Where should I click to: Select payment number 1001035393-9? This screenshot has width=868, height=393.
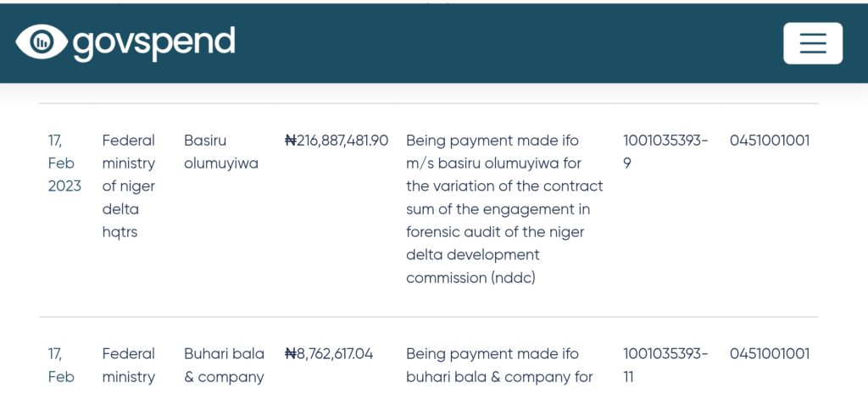665,152
